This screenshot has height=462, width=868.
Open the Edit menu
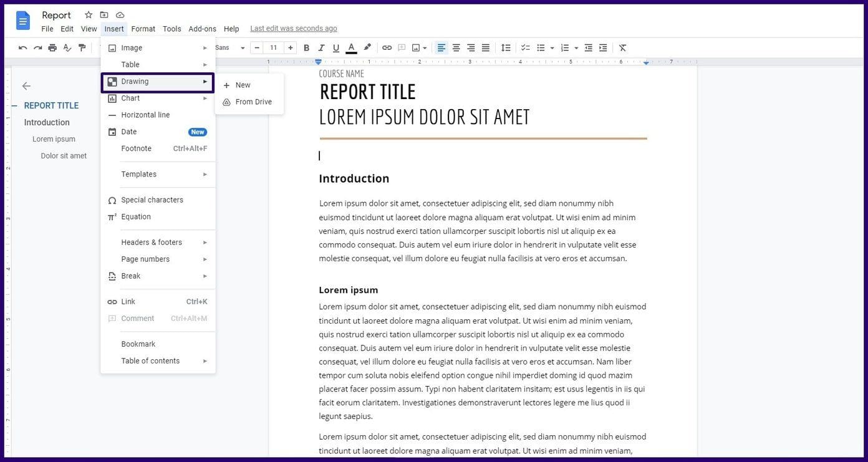click(x=67, y=29)
